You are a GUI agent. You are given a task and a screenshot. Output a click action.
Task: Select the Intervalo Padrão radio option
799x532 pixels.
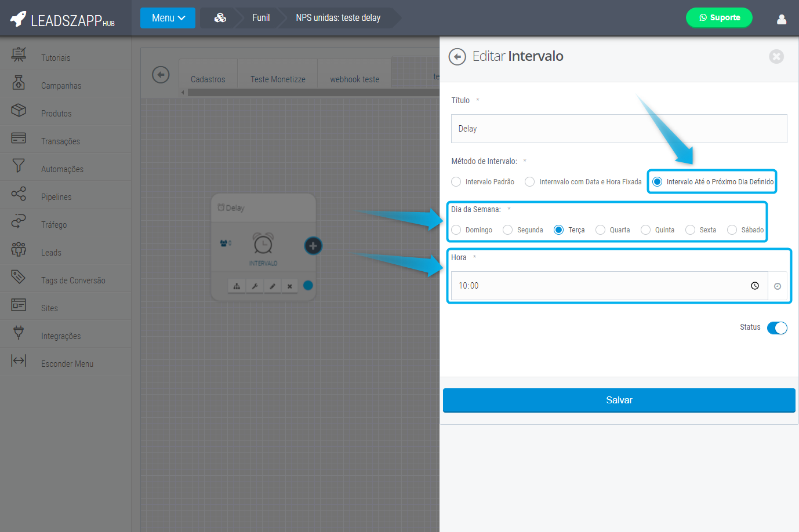(x=456, y=182)
